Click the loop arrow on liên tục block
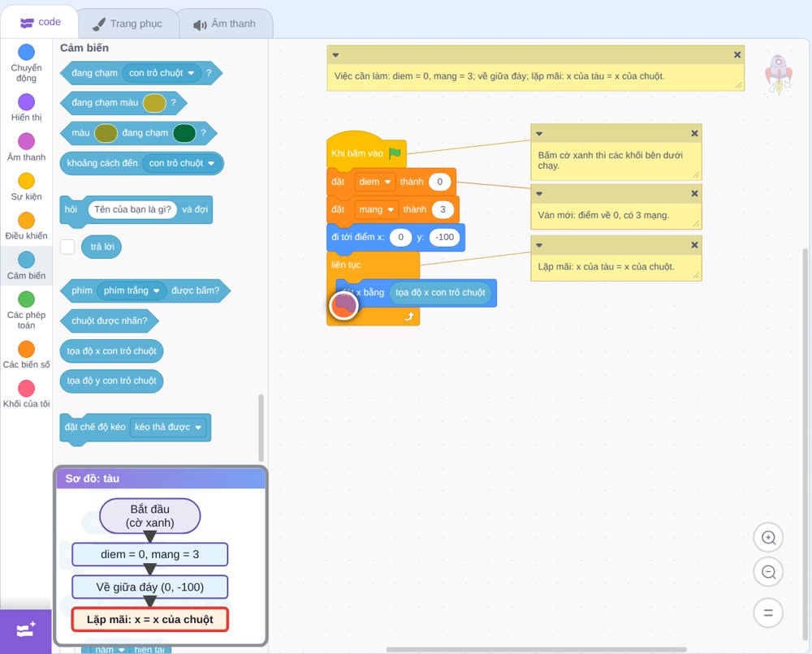 pyautogui.click(x=409, y=316)
